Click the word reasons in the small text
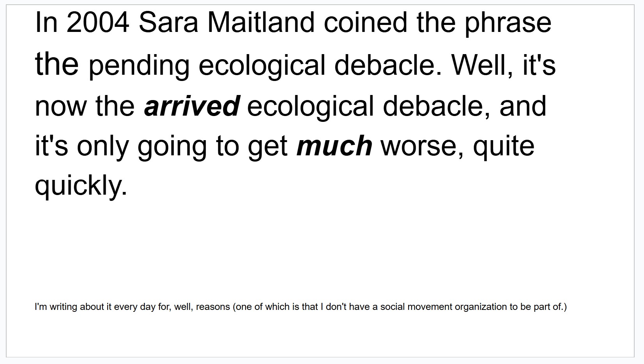The width and height of the screenshot is (644, 364). (x=213, y=307)
